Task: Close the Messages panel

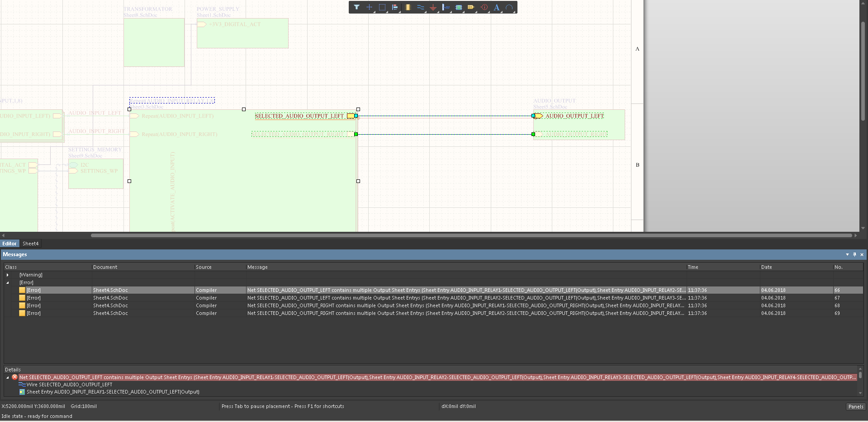Action: (862, 254)
